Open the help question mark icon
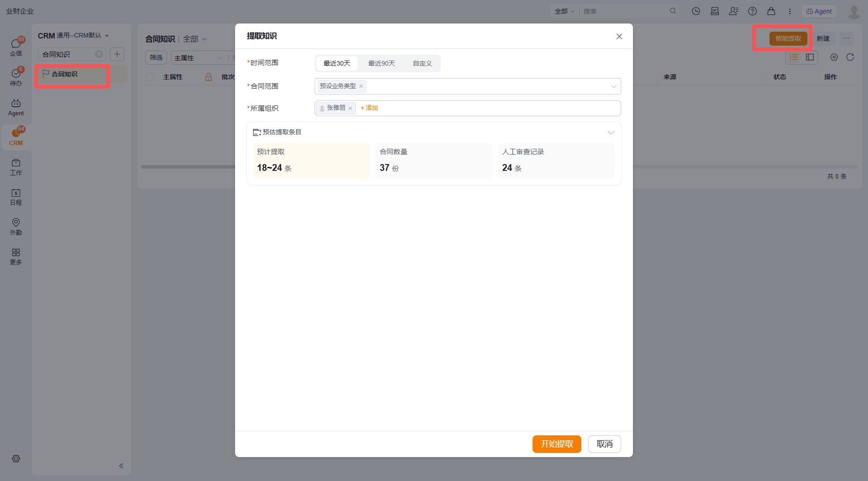 (x=752, y=11)
